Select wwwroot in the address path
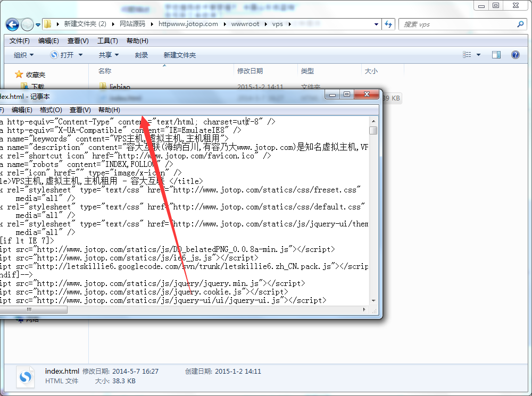 245,24
